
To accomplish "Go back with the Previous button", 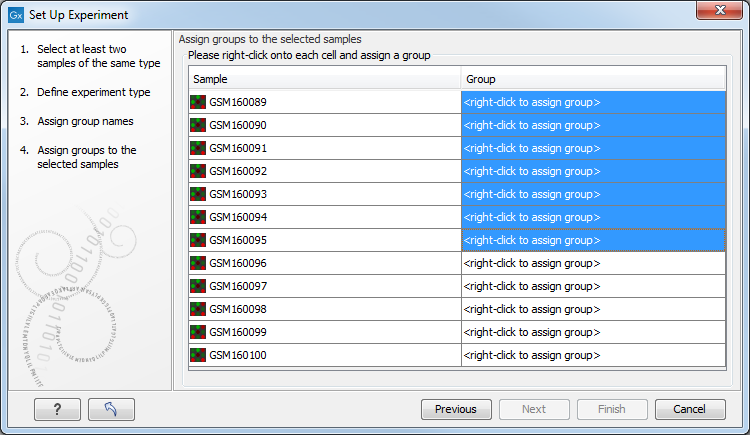I will (456, 409).
